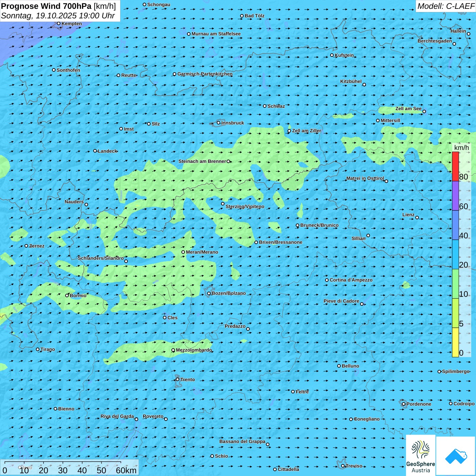Click the 'Mezzolombardo' label
The height and width of the screenshot is (476, 476).
(x=194, y=350)
